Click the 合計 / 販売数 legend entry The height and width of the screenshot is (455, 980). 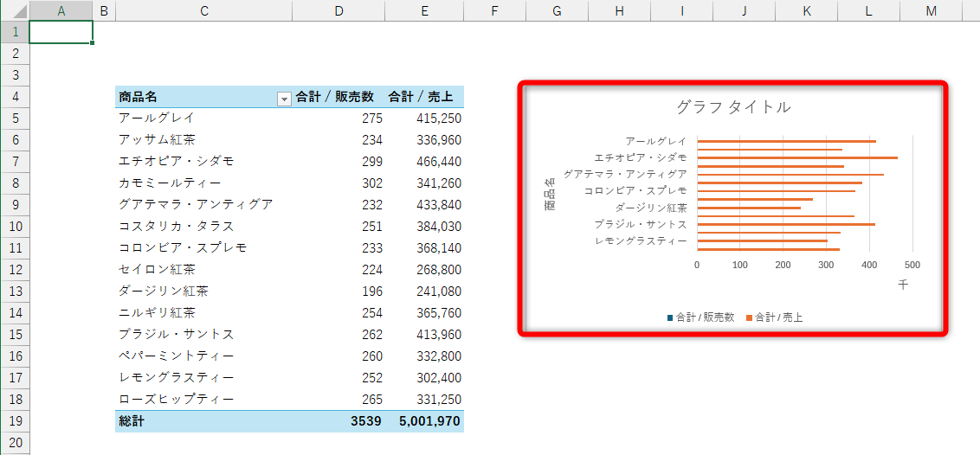click(x=700, y=317)
